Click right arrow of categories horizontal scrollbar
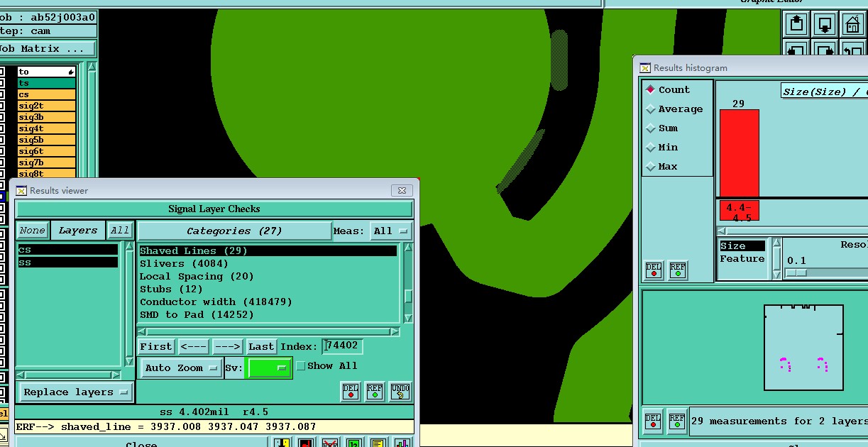This screenshot has width=868, height=447. click(x=395, y=332)
